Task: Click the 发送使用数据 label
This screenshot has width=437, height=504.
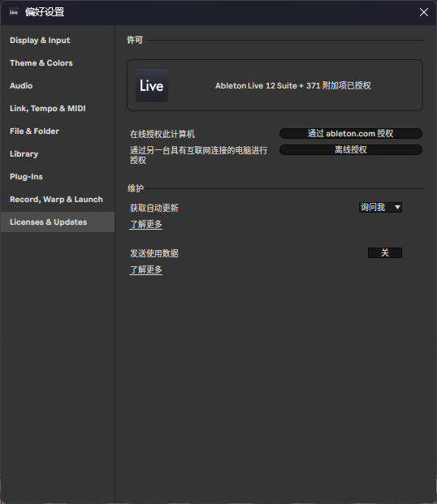Action: (x=154, y=253)
